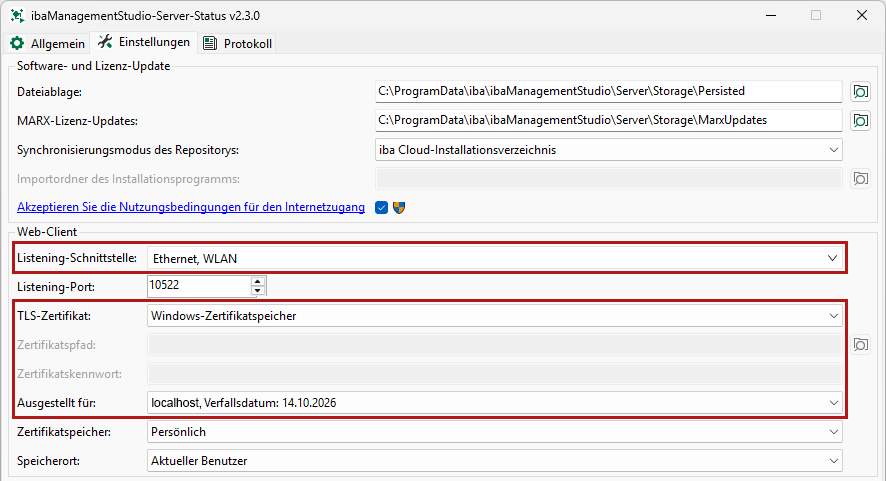The image size is (886, 481).
Task: Open the Zertifikatspeicher dropdown
Action: pos(494,432)
